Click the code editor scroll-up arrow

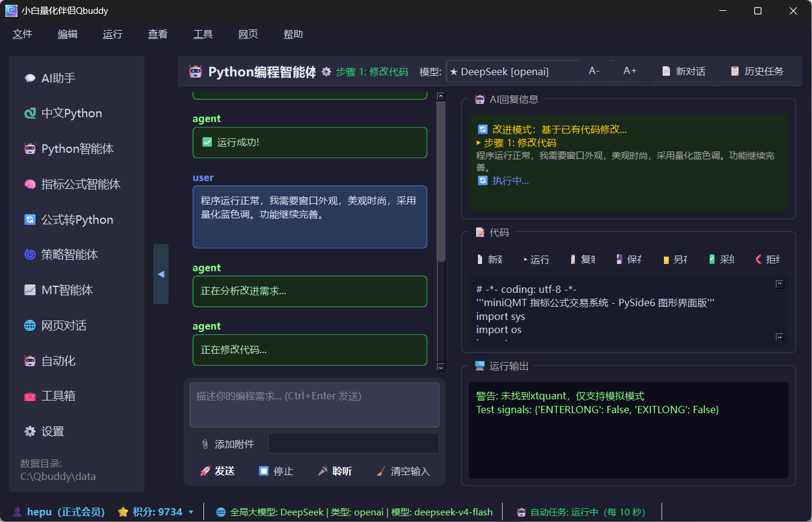click(779, 284)
